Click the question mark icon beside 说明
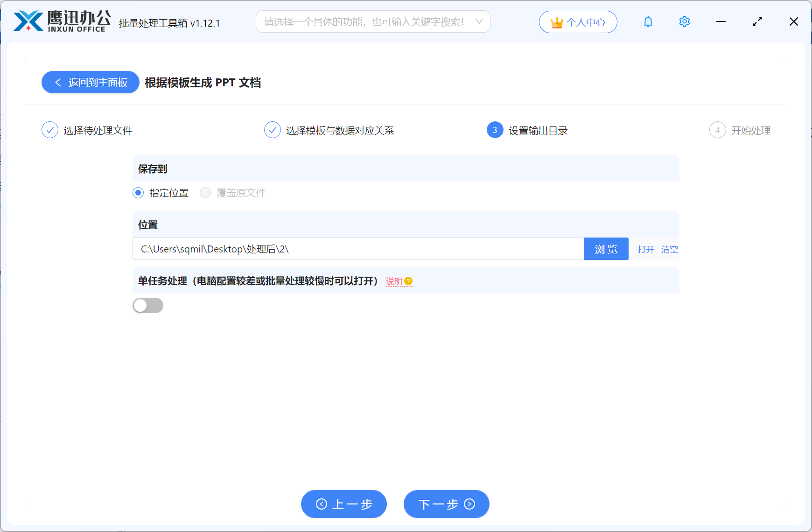 409,281
